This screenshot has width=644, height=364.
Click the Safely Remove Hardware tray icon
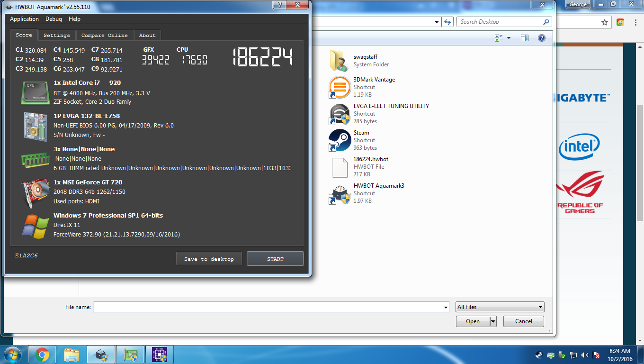tap(562, 355)
